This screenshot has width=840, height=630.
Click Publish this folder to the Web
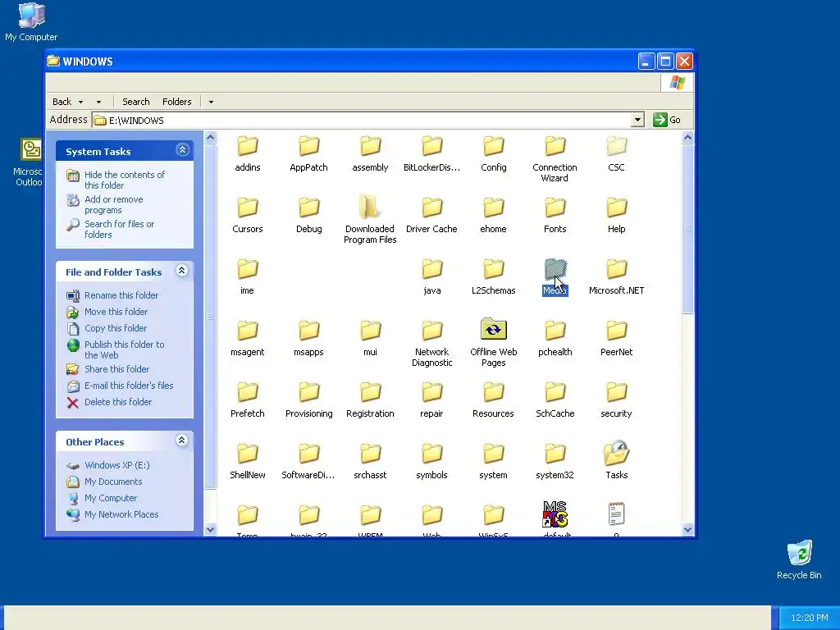pos(125,349)
